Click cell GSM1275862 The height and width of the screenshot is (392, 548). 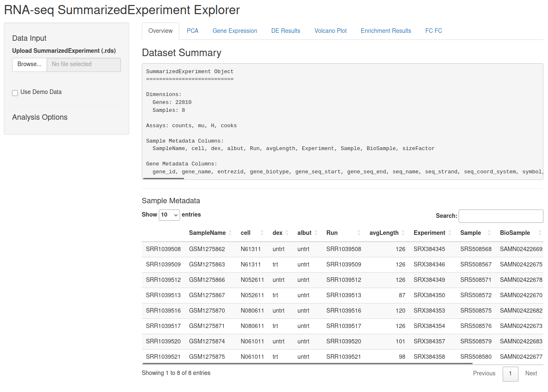click(x=207, y=249)
